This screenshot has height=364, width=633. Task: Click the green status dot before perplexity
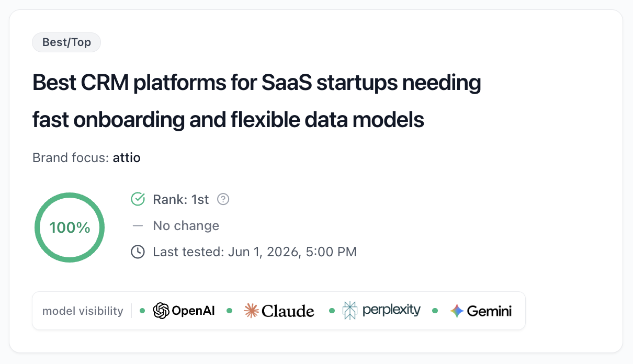pyautogui.click(x=331, y=311)
